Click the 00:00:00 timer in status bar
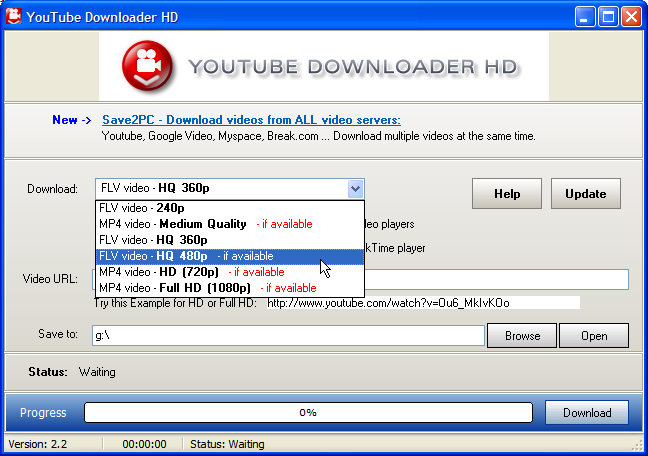Image resolution: width=648 pixels, height=456 pixels. pos(144,444)
